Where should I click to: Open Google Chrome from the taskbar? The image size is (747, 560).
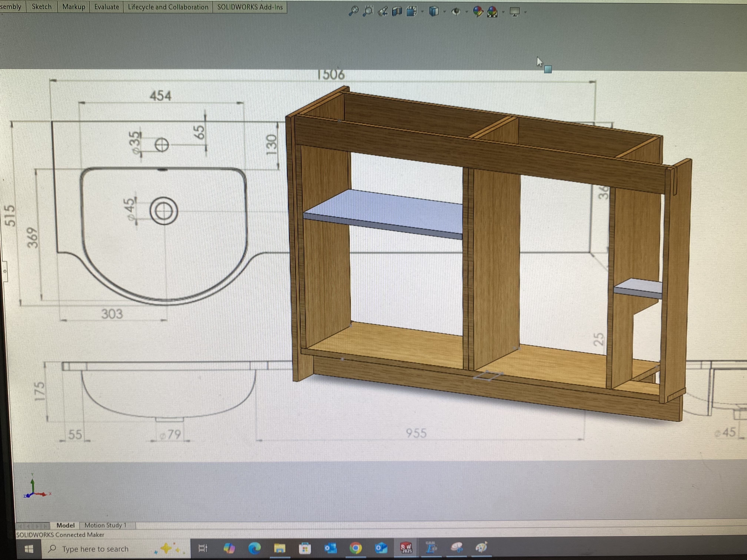coord(355,548)
